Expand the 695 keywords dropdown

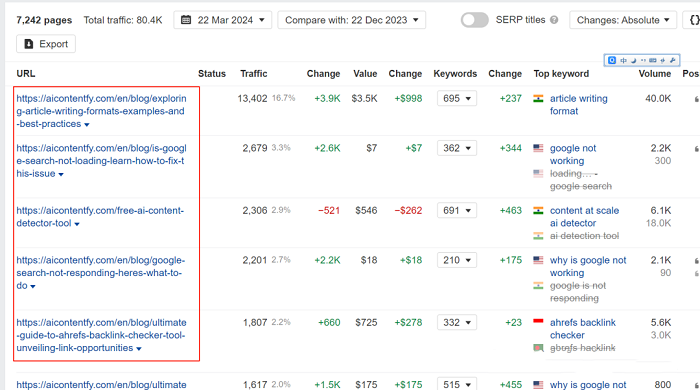[457, 98]
